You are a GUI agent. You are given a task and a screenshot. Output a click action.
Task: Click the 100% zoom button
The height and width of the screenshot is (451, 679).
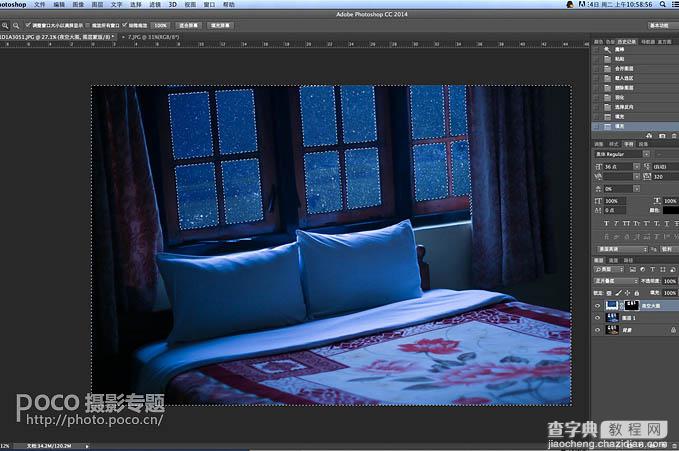(x=161, y=26)
